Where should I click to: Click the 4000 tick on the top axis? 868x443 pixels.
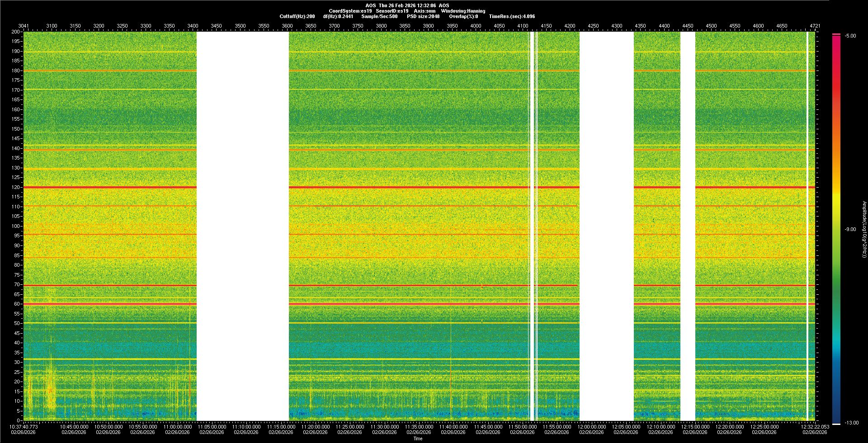tap(476, 26)
